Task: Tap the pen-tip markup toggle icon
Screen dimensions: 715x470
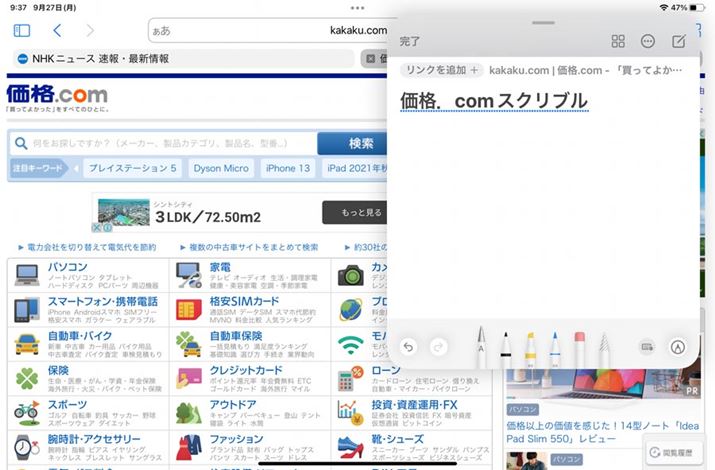Action: [x=678, y=347]
